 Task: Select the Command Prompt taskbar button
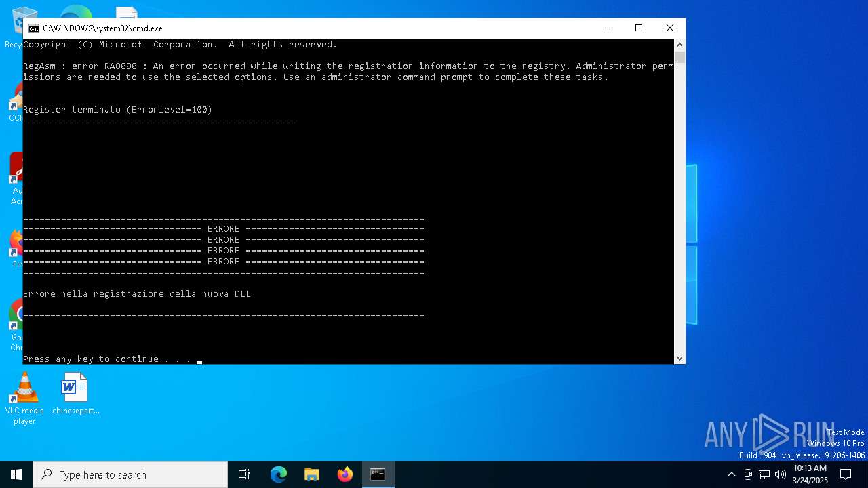tap(378, 474)
